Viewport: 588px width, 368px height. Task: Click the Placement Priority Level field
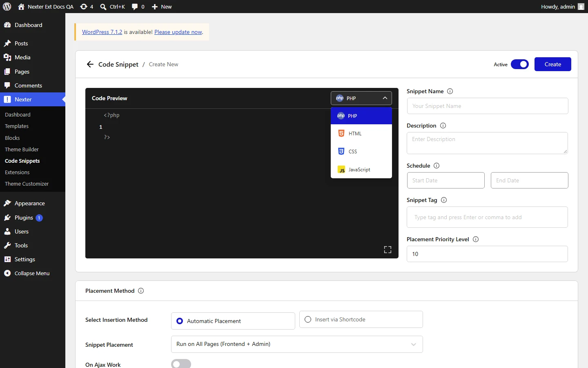[487, 254]
